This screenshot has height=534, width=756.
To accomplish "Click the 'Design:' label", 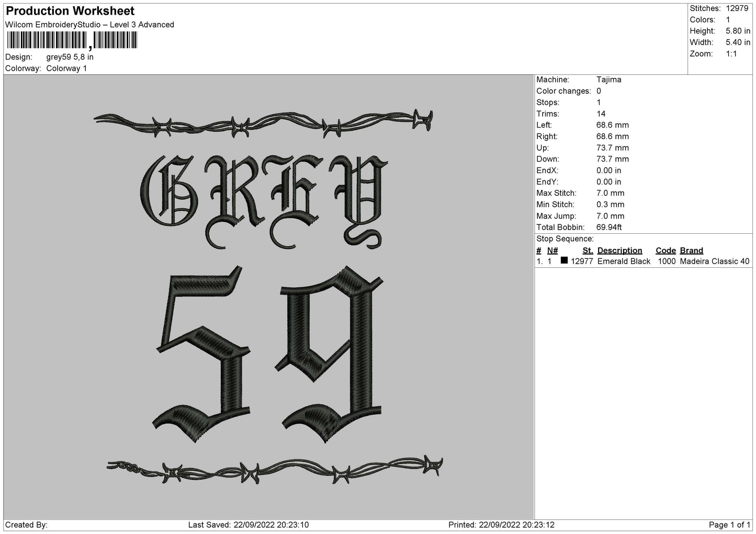I will pos(18,57).
